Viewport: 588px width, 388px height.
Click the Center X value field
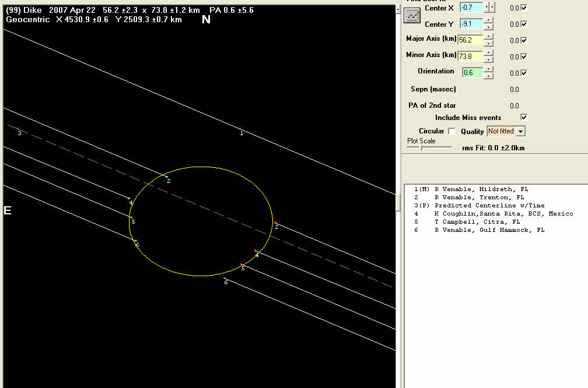(x=471, y=7)
